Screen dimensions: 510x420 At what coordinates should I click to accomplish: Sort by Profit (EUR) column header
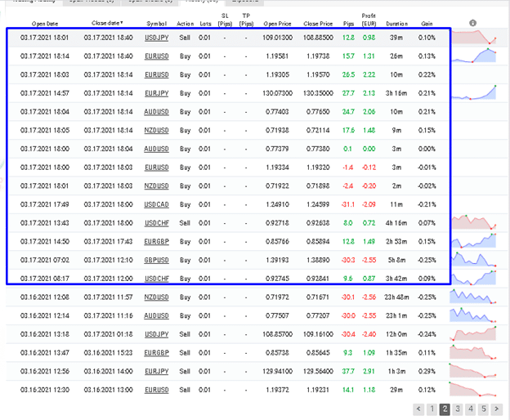[369, 20]
